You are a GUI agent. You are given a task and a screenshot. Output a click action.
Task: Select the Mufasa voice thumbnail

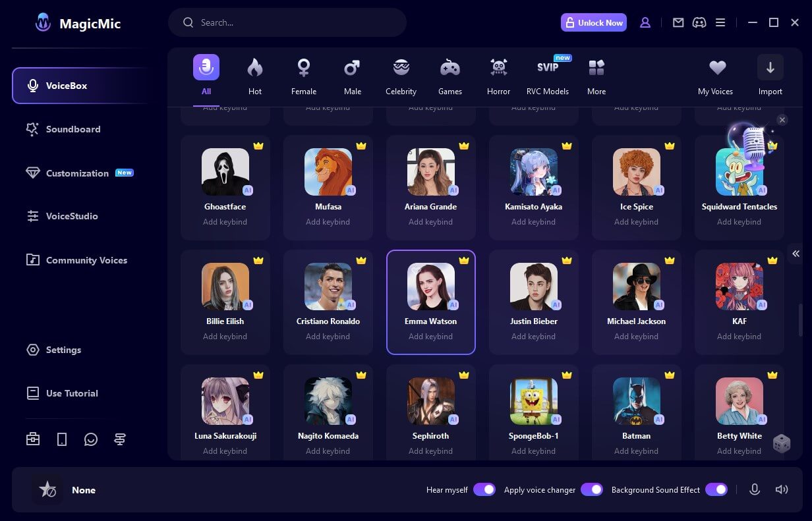(328, 172)
